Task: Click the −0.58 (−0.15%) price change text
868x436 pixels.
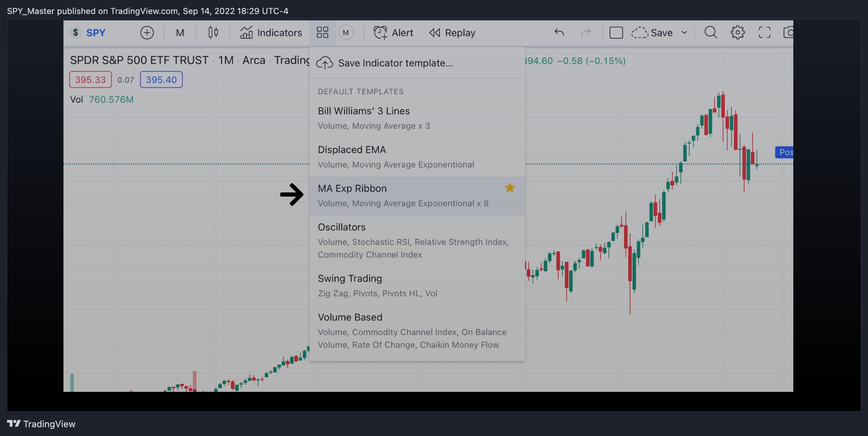Action: point(591,61)
